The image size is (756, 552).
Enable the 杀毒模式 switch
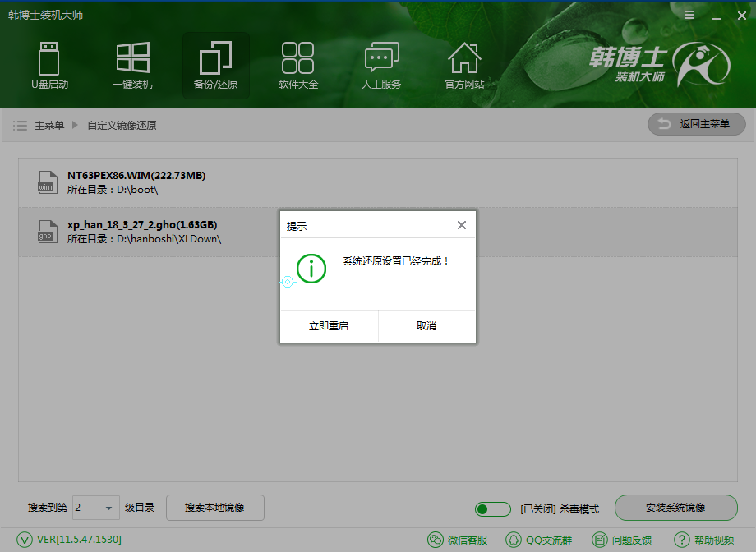click(492, 508)
